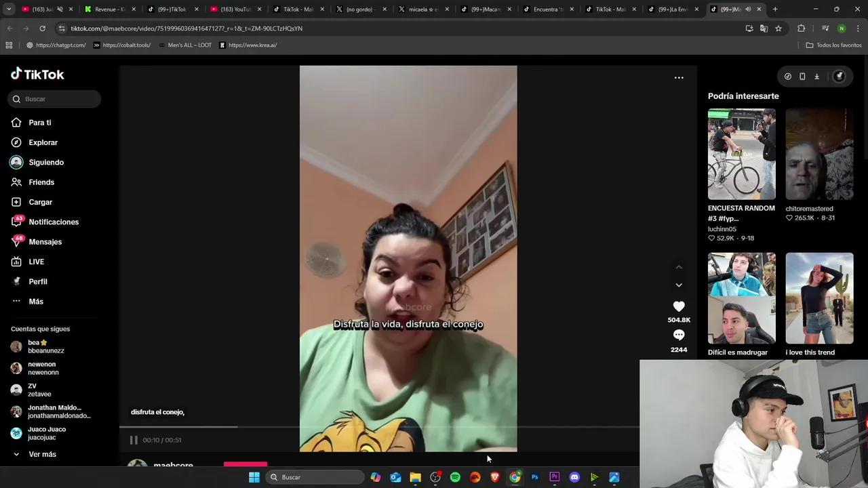
Task: Click the TikTok logo in the sidebar
Action: (37, 74)
